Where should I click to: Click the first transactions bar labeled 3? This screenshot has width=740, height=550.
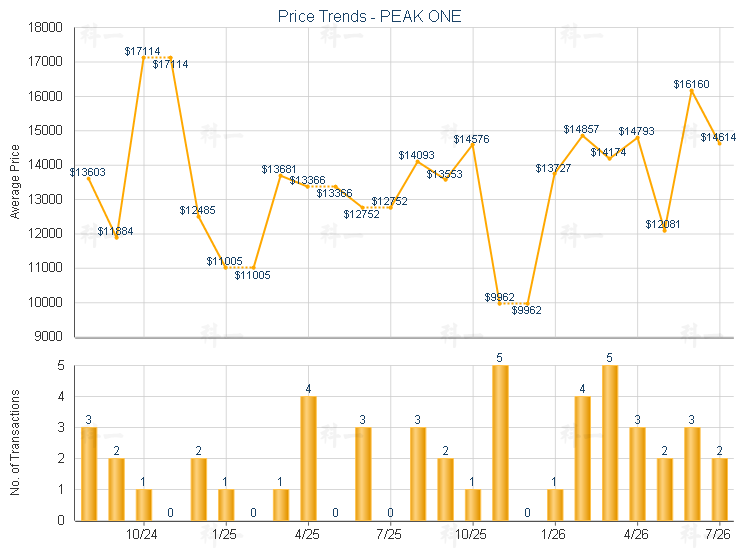89,474
